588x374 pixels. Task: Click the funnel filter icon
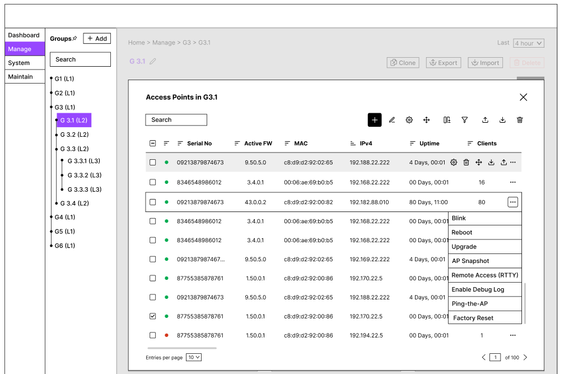click(465, 120)
